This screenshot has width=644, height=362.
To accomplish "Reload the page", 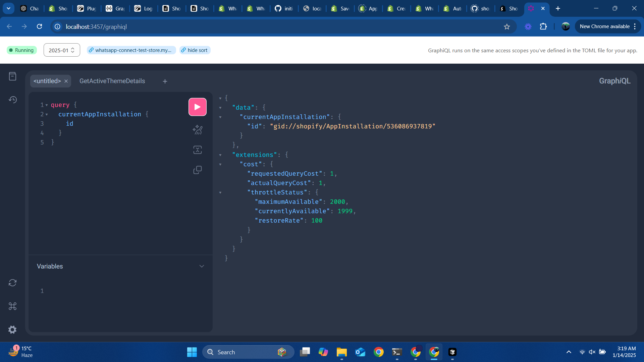I will coord(39,26).
